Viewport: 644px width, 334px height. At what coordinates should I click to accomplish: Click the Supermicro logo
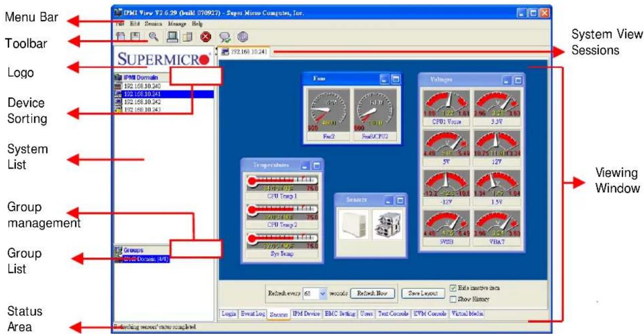click(x=165, y=59)
